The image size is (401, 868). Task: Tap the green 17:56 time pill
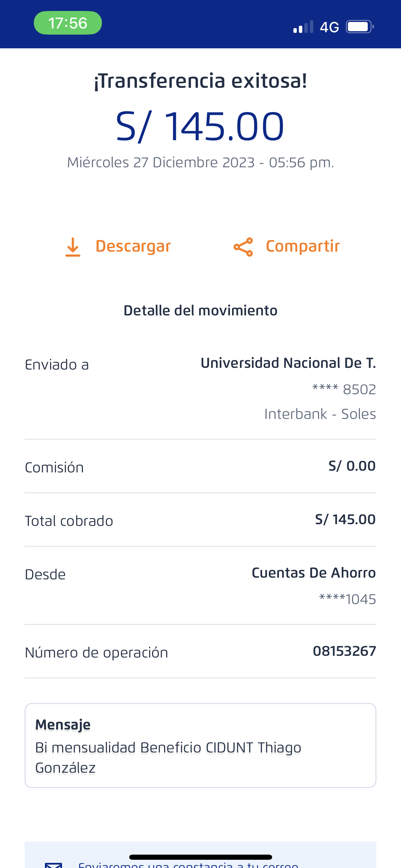[x=68, y=23]
